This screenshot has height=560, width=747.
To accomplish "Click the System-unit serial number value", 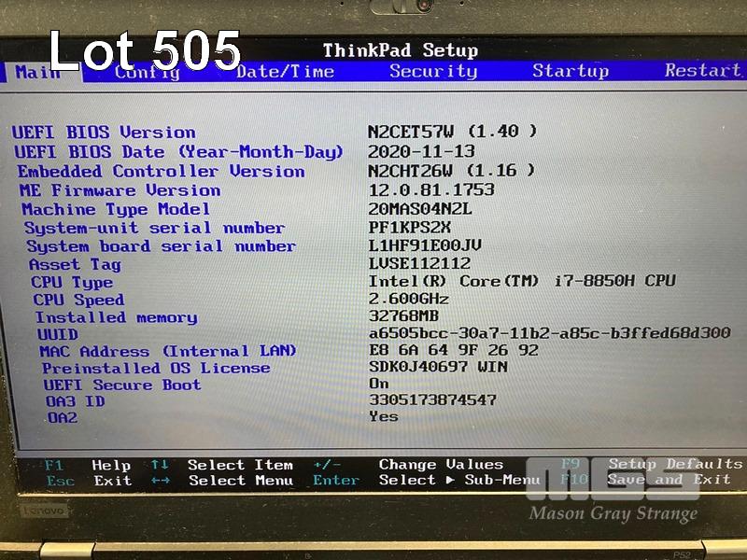I will click(x=410, y=227).
